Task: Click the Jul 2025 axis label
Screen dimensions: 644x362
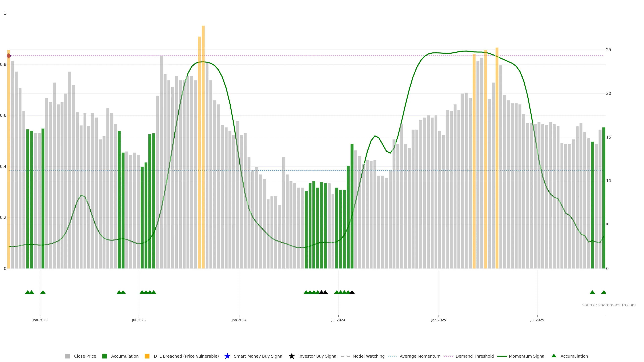Action: pyautogui.click(x=537, y=320)
